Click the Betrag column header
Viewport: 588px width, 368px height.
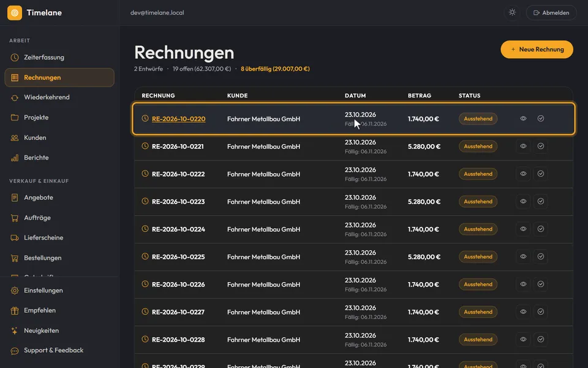pyautogui.click(x=419, y=96)
